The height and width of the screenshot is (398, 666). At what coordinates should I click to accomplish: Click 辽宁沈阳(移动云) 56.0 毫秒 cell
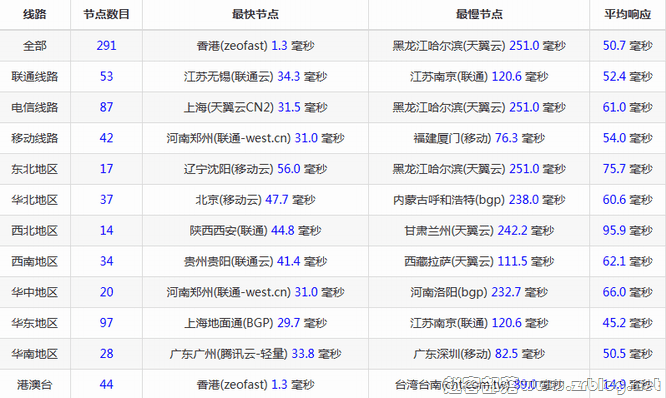point(255,169)
